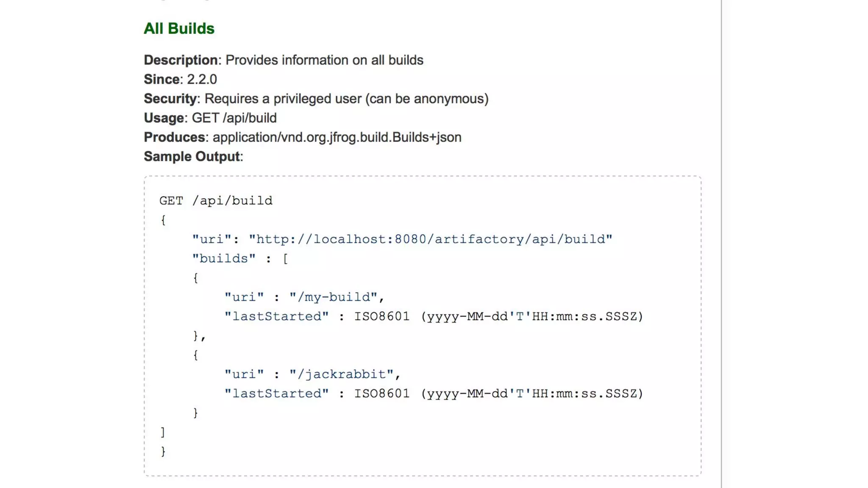
Task: Click the Sample Output label
Action: [192, 156]
